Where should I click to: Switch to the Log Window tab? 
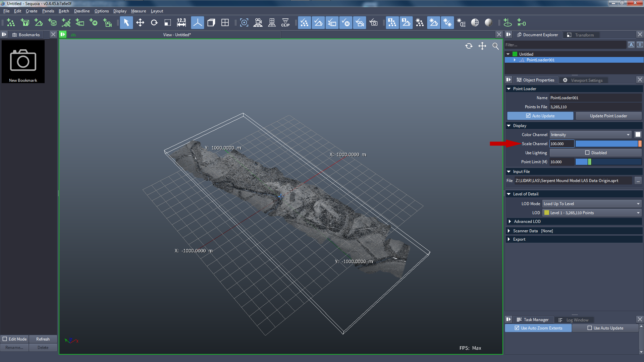point(574,320)
